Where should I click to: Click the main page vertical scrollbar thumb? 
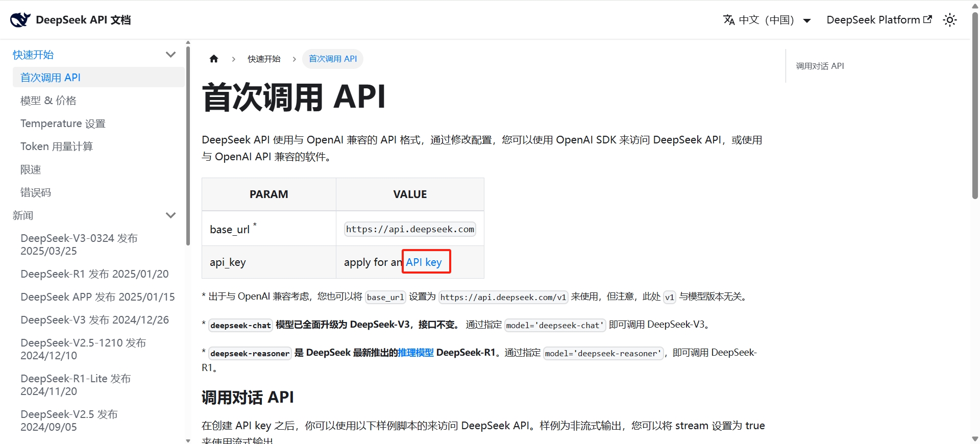tap(975, 105)
